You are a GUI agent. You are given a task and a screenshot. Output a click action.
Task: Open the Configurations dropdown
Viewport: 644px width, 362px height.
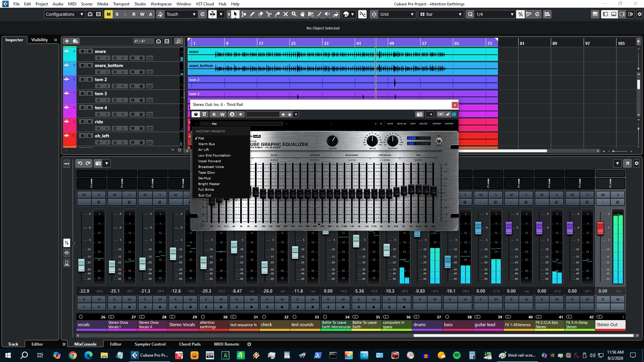pos(64,14)
